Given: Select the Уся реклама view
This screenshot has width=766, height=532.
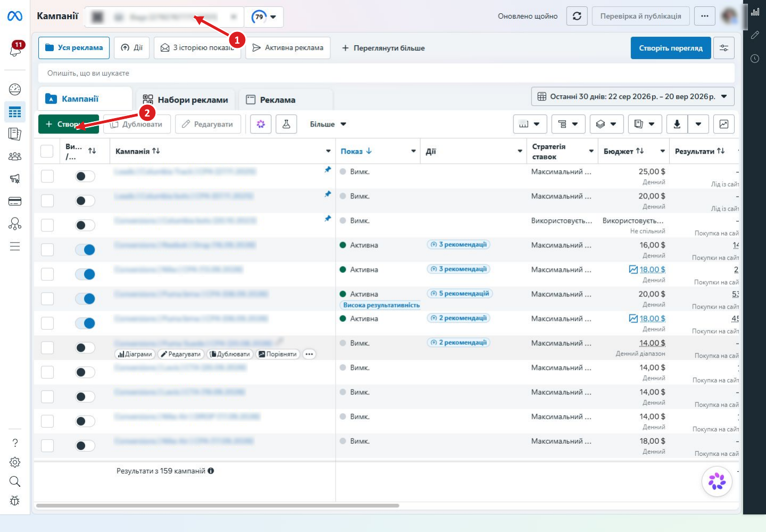Looking at the screenshot, I should click(74, 47).
